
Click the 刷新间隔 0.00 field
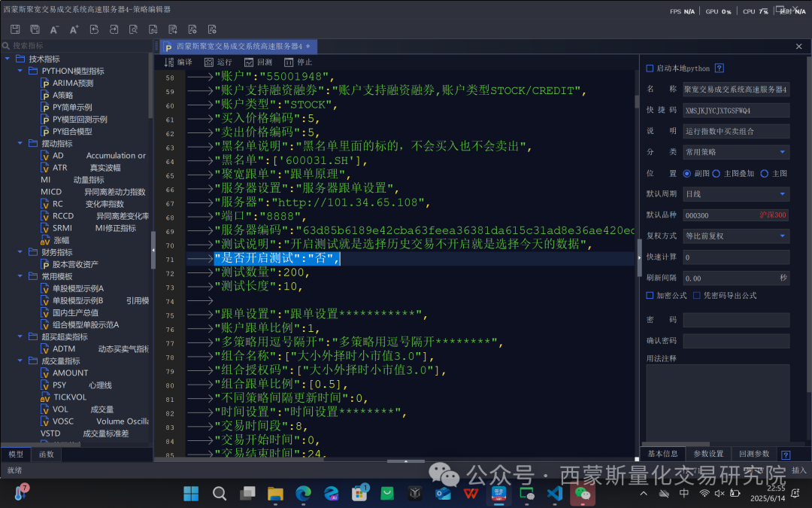coord(736,278)
